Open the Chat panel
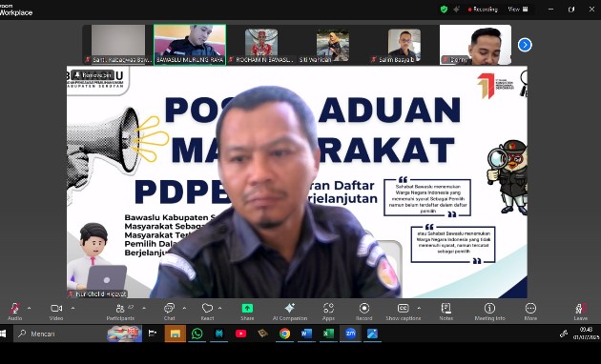This screenshot has width=601, height=364. point(169,312)
